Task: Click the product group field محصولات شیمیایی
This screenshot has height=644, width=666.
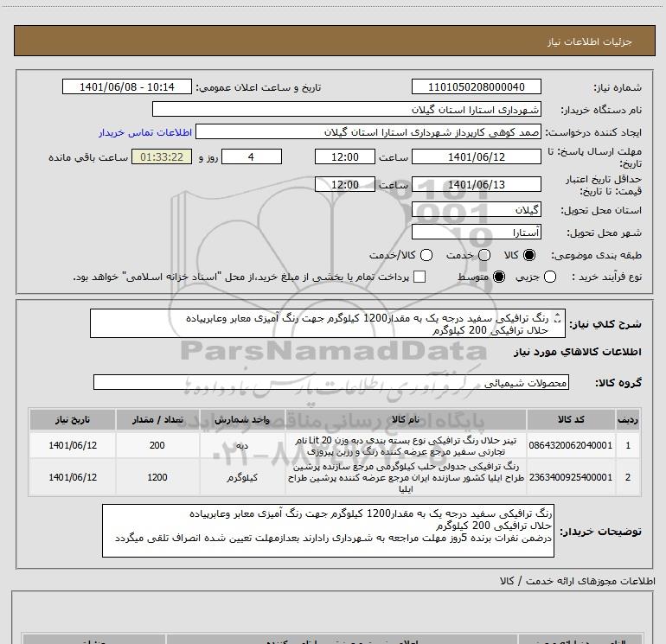Action: coord(331,382)
